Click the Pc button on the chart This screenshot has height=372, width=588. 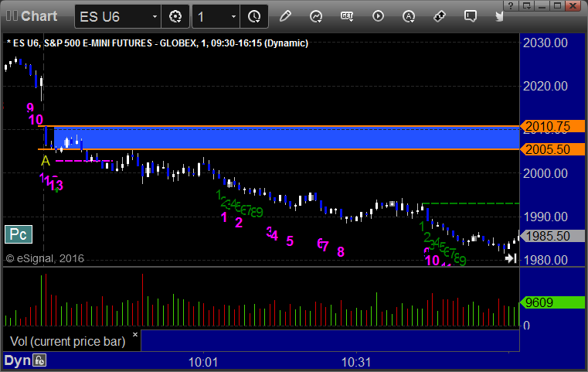click(19, 234)
